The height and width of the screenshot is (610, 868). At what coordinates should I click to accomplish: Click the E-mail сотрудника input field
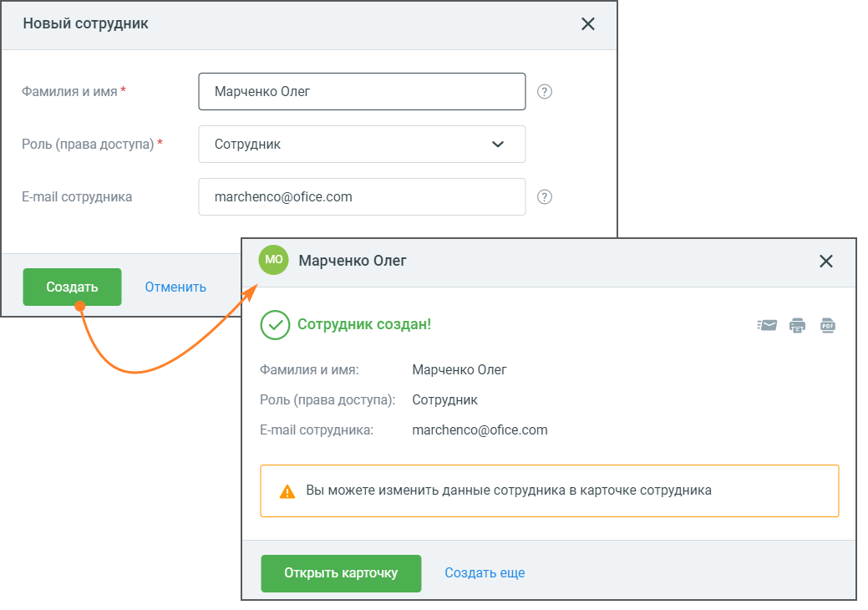pyautogui.click(x=362, y=196)
